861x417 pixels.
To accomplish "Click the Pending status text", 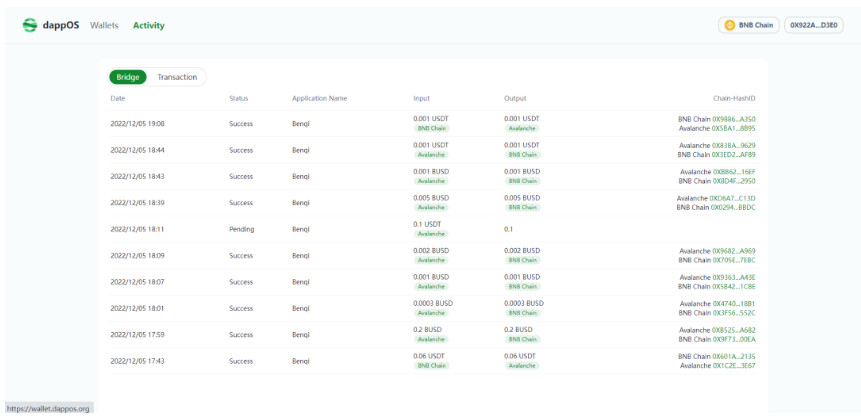I will [x=242, y=229].
